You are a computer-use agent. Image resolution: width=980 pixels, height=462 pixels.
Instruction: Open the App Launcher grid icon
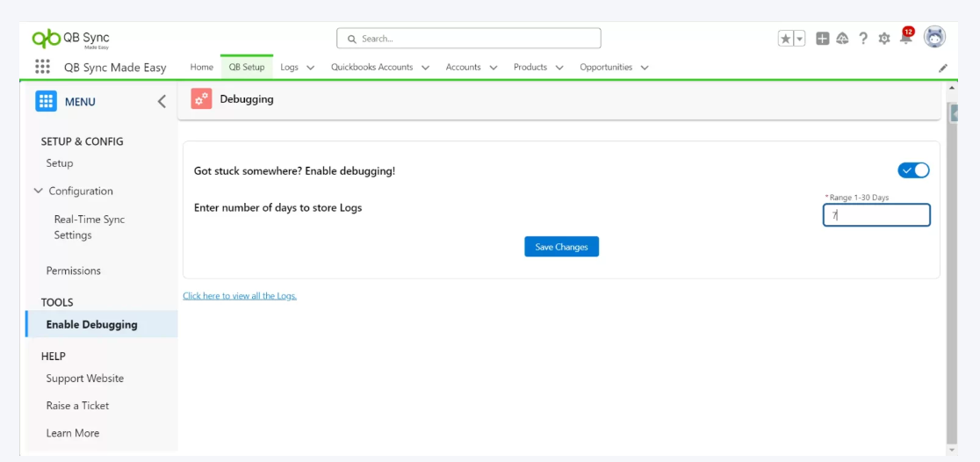(x=42, y=67)
